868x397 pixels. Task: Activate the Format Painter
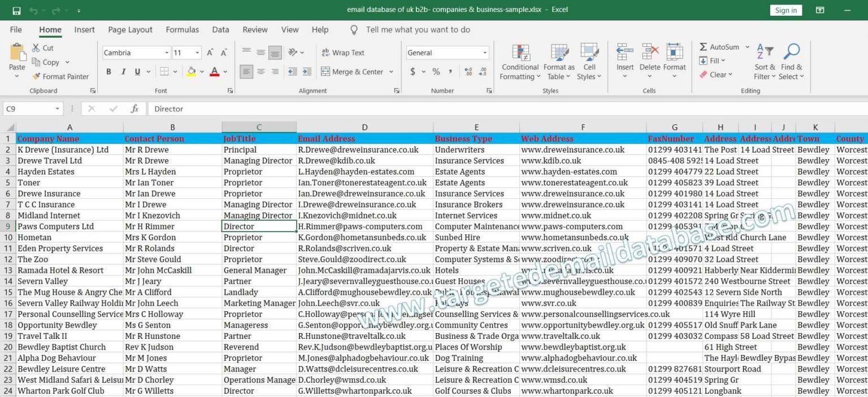click(60, 76)
